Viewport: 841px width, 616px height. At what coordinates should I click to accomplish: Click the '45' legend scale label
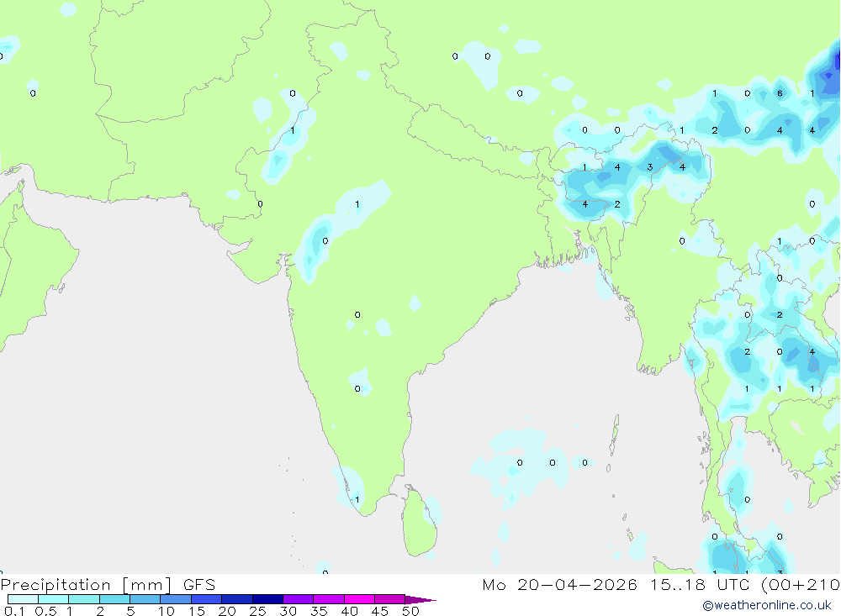(x=380, y=611)
